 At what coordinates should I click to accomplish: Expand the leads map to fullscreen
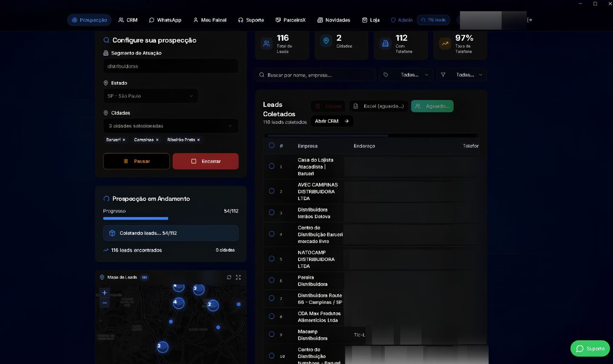coord(238,277)
